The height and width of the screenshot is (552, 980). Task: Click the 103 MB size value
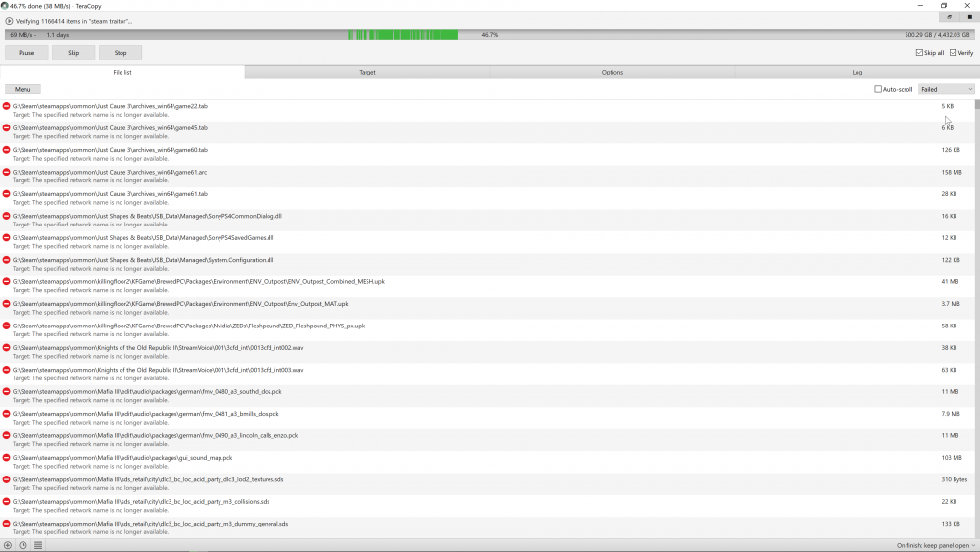coord(952,458)
